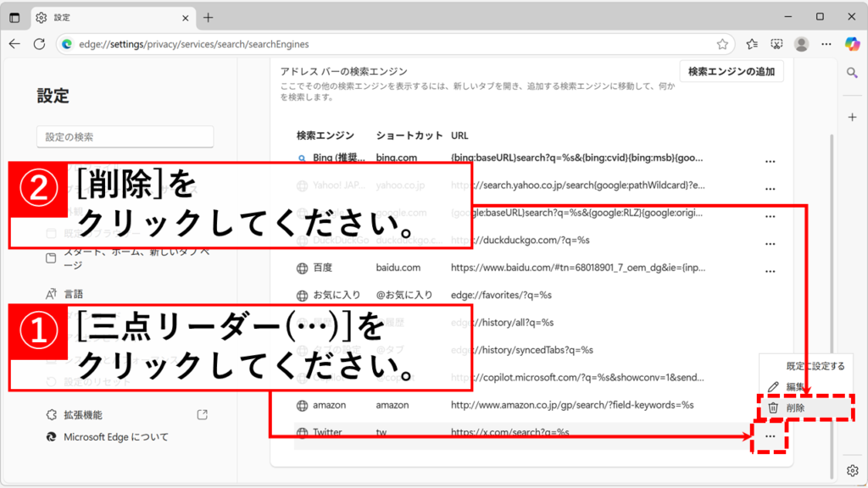
Task: Open more options for Bing row
Action: click(770, 162)
